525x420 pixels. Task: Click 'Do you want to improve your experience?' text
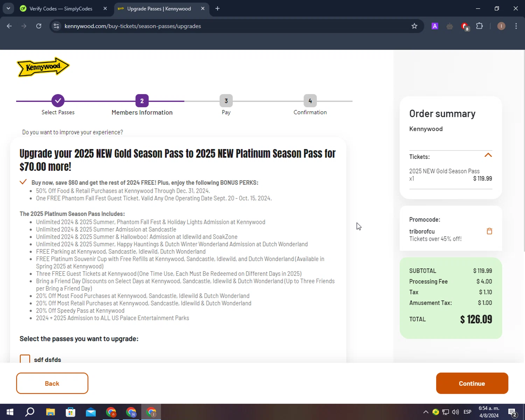72,132
